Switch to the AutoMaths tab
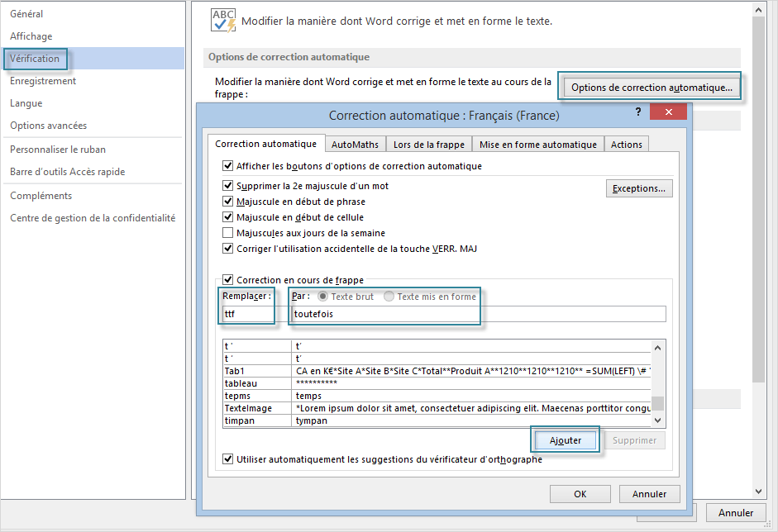 coord(355,145)
